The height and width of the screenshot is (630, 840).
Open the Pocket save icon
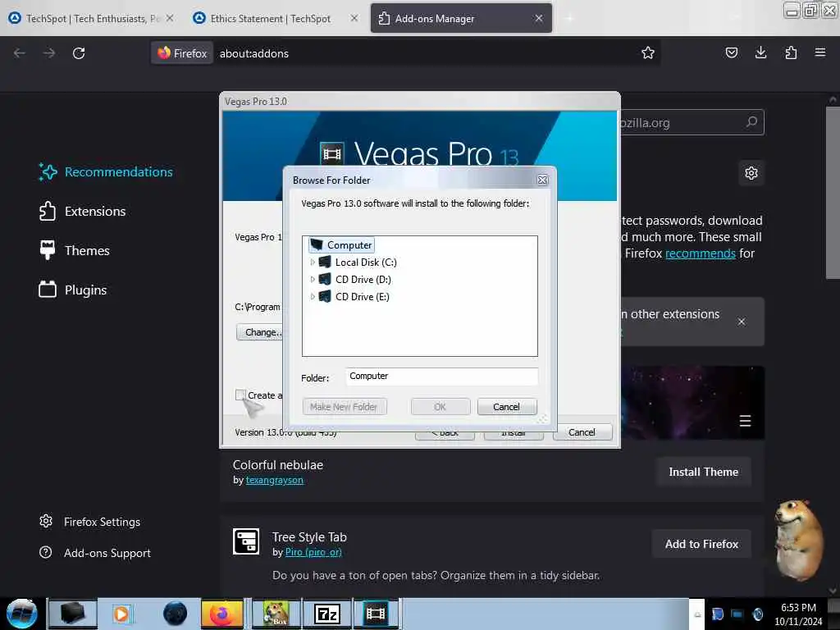coord(731,52)
